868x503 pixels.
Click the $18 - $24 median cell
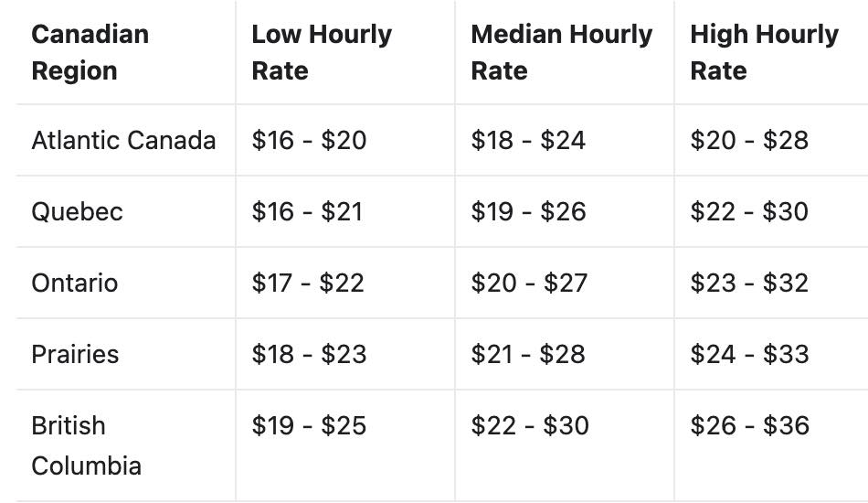528,141
